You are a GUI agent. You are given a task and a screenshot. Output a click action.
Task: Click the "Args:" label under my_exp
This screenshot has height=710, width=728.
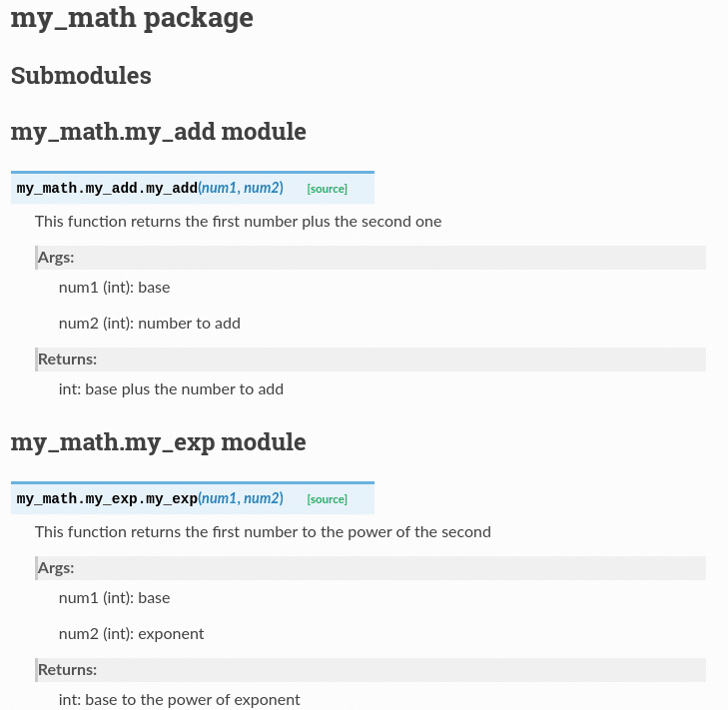(56, 568)
